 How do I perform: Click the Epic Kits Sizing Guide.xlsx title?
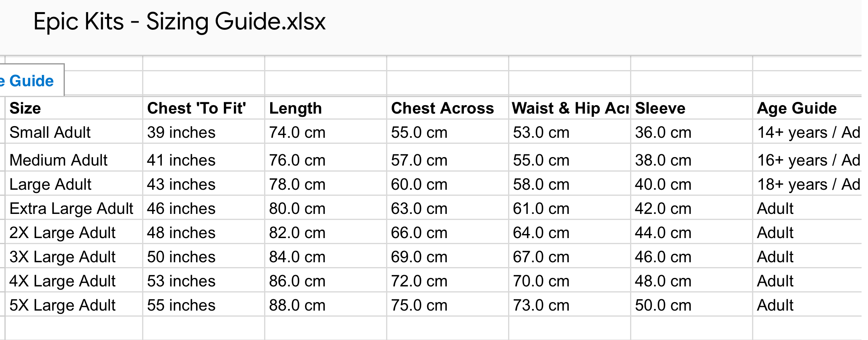point(179,21)
